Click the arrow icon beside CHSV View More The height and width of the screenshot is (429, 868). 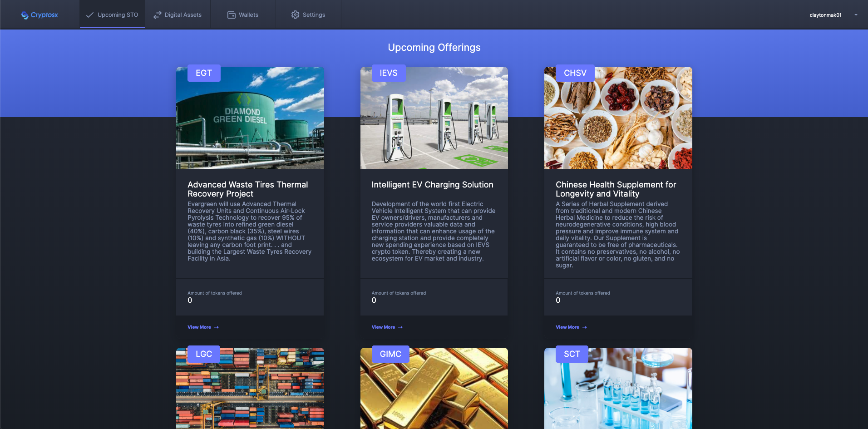pyautogui.click(x=585, y=327)
